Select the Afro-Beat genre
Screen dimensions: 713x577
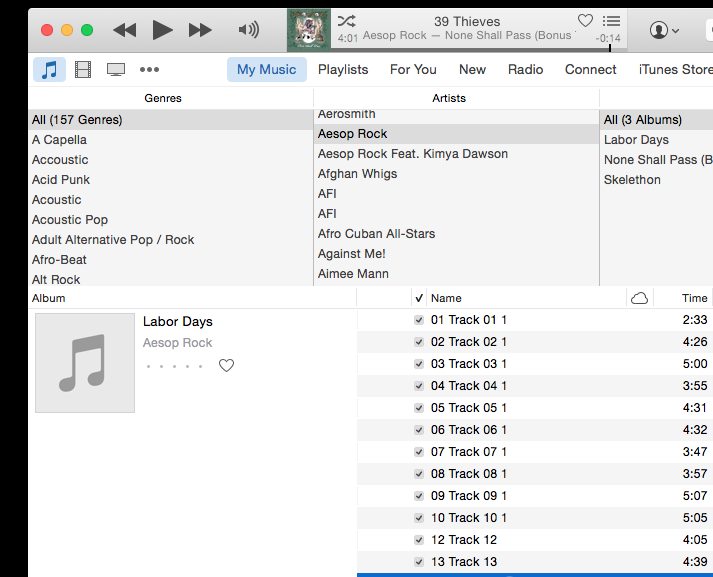coord(171,260)
